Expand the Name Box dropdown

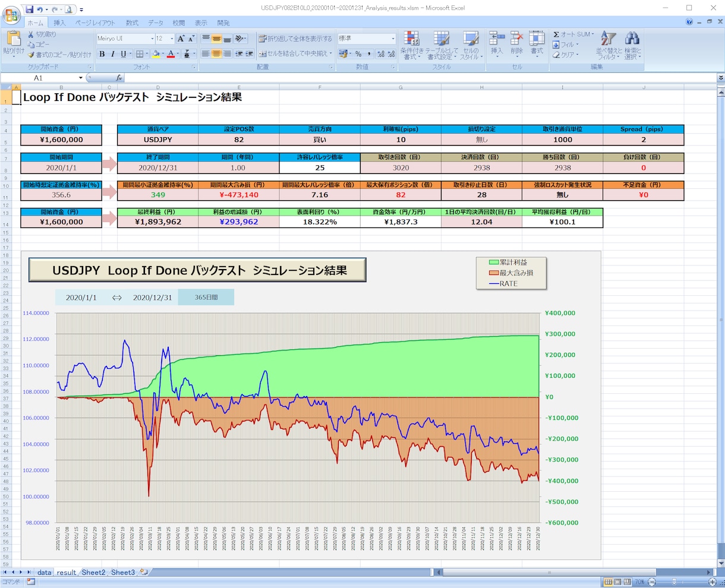click(81, 78)
